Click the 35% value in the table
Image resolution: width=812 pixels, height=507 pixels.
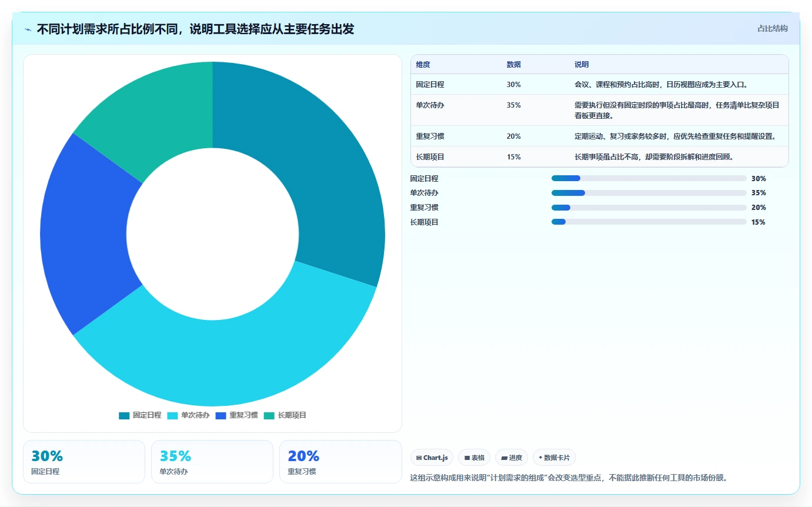pos(513,105)
